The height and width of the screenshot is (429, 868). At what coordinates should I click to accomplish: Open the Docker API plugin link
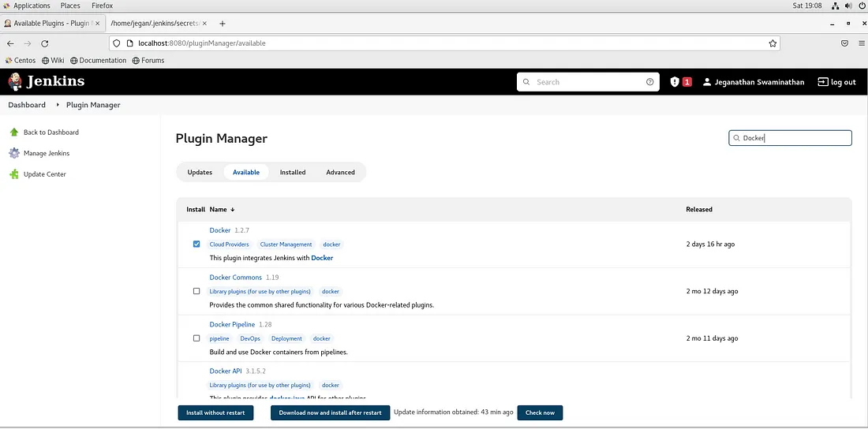pyautogui.click(x=226, y=371)
